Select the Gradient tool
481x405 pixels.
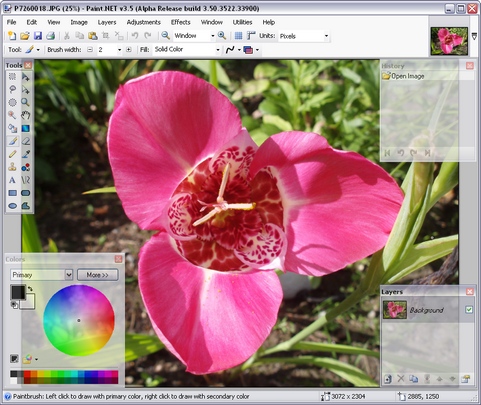[25, 128]
